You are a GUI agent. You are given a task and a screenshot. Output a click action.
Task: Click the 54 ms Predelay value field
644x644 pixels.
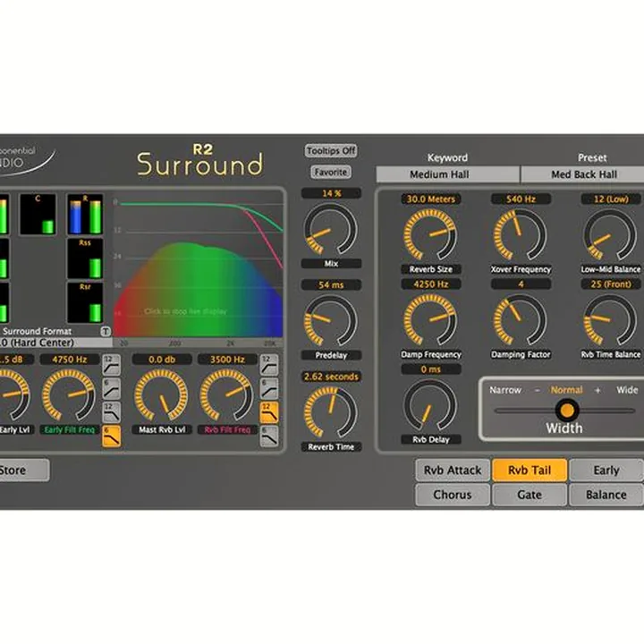coord(331,284)
